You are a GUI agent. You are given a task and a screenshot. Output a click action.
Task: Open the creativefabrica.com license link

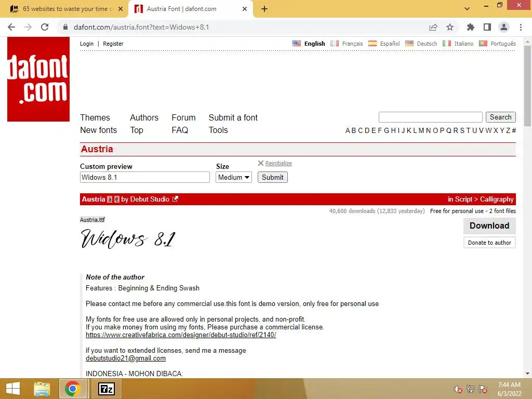click(x=181, y=335)
